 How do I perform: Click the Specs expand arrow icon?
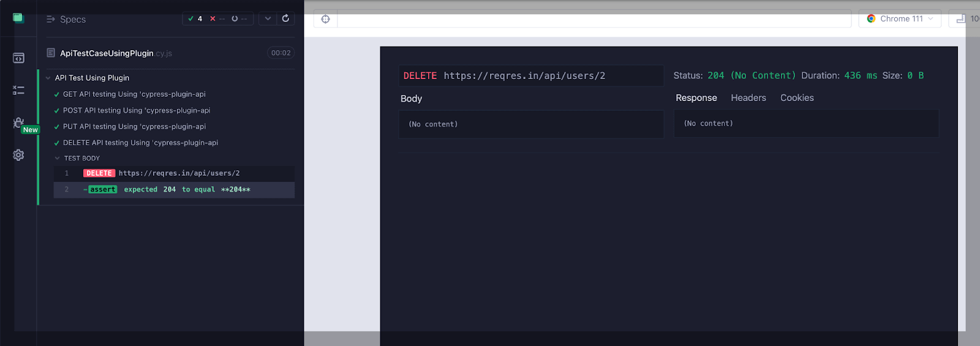click(x=51, y=19)
